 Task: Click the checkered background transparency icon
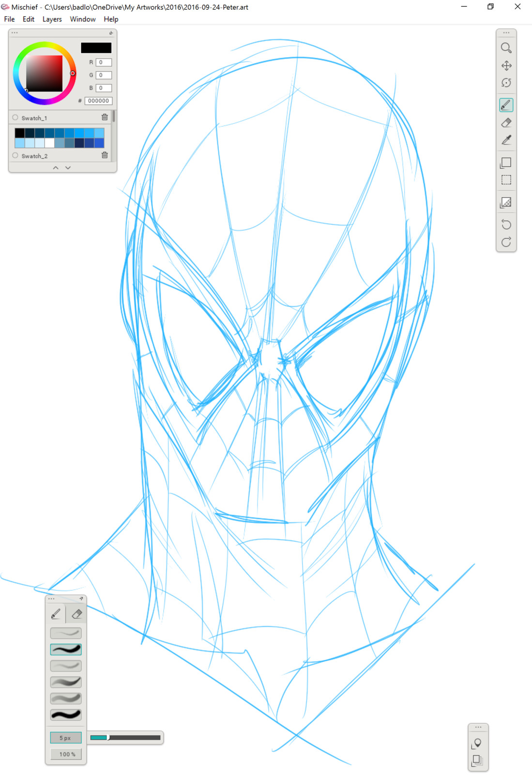pos(506,202)
